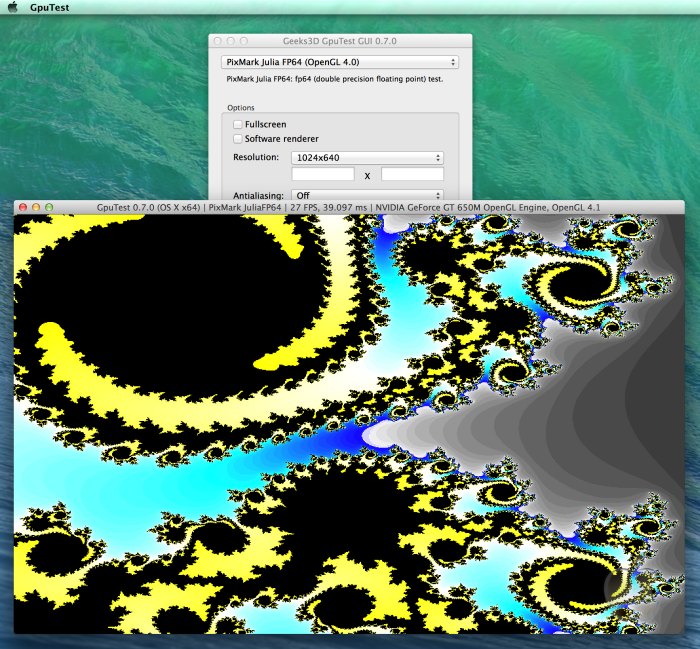Close the GpuTest render window
This screenshot has width=700, height=649.
23,207
